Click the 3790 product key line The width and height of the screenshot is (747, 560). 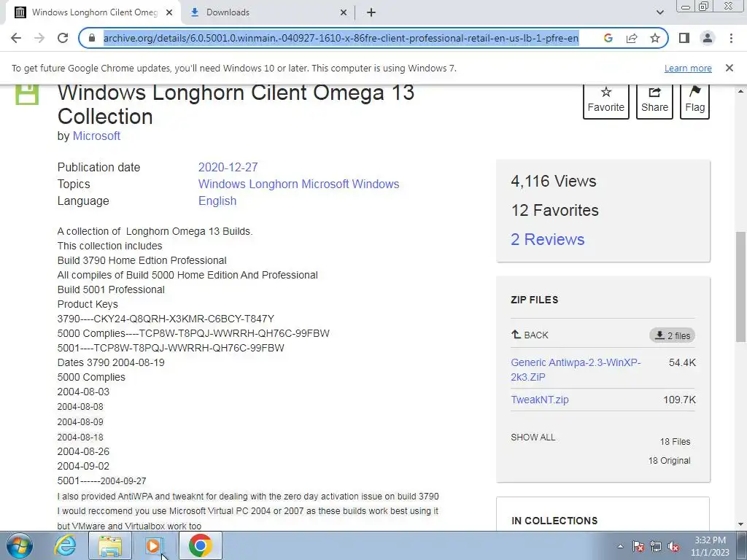pos(166,319)
